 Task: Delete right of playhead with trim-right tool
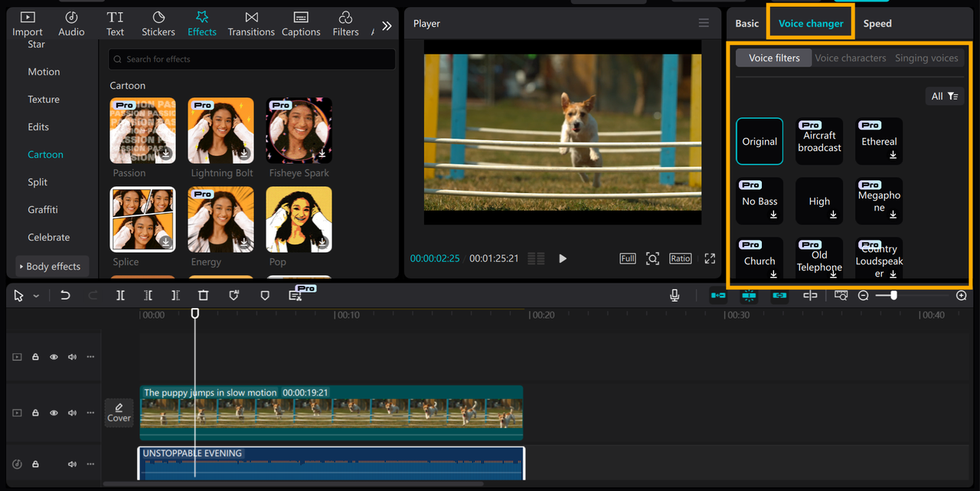pos(175,295)
